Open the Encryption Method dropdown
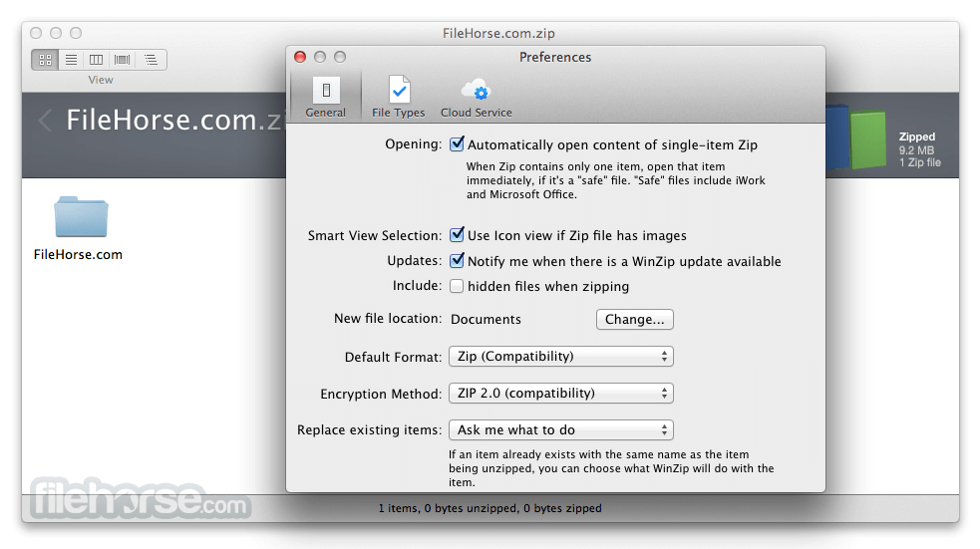Screen dimensions: 980x549 click(560, 393)
